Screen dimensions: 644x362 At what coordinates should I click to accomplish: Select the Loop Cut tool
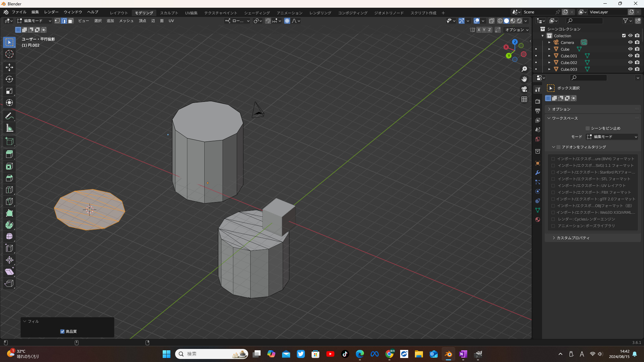[9, 190]
